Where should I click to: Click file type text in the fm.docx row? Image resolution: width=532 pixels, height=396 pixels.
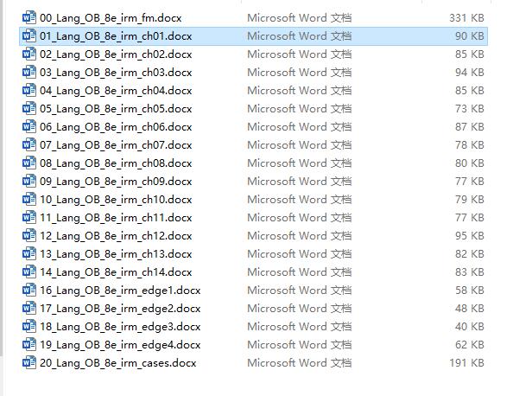[x=299, y=17]
